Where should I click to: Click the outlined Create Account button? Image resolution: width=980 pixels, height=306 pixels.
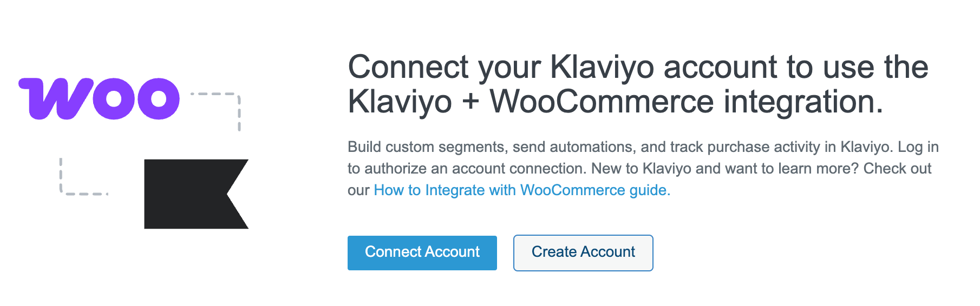(583, 252)
